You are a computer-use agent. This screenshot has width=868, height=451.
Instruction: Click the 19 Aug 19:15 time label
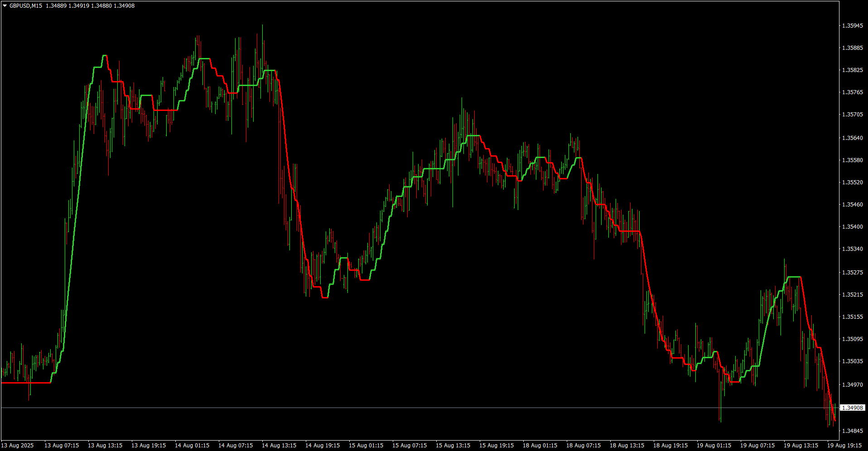(844, 446)
